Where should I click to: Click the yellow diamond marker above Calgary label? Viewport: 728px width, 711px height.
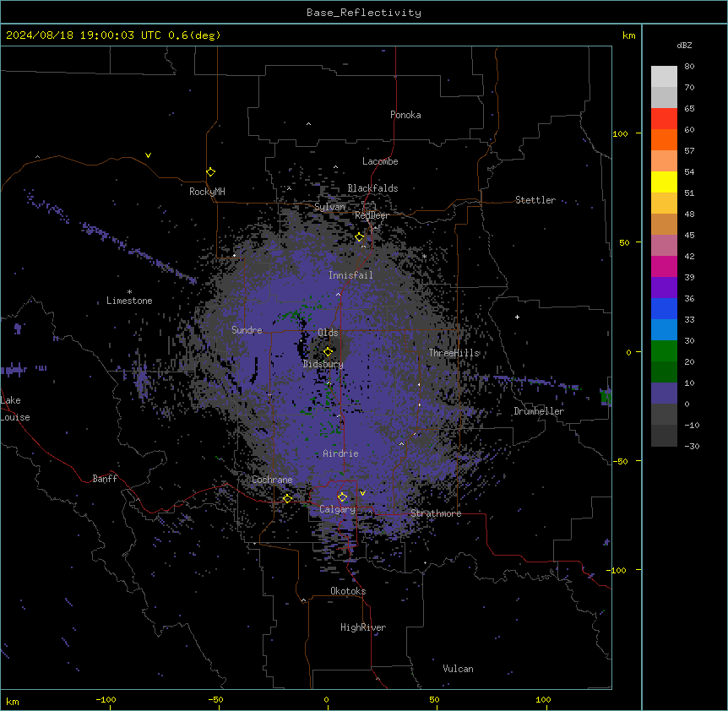342,497
